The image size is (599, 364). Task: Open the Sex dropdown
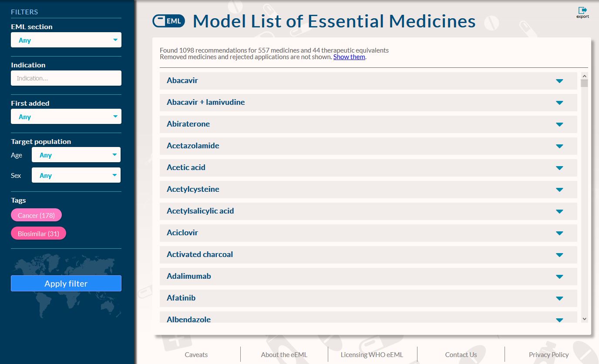(76, 175)
